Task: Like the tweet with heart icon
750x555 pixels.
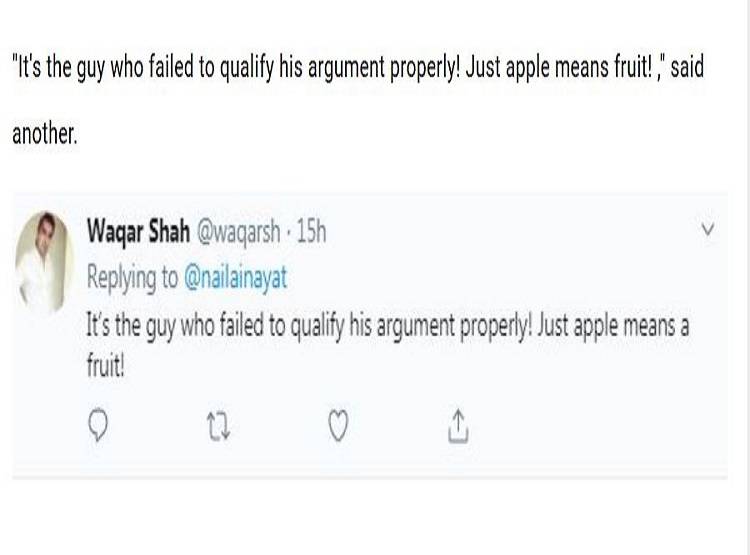Action: [338, 427]
